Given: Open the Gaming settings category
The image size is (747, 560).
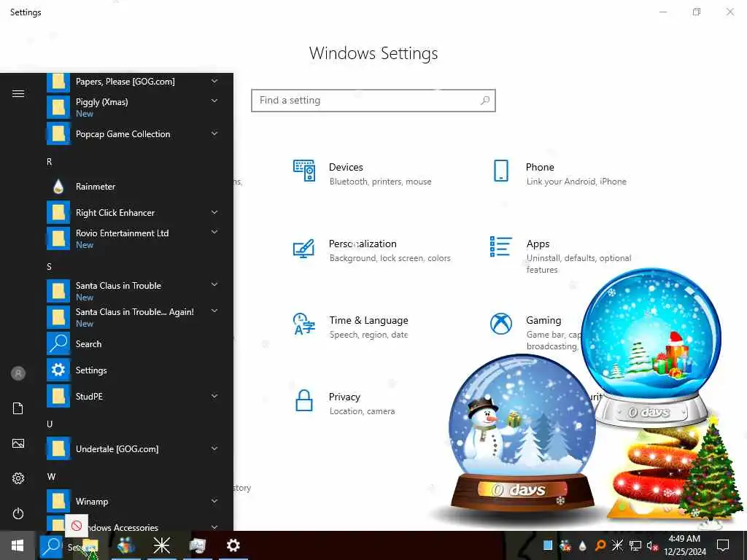Looking at the screenshot, I should pyautogui.click(x=535, y=332).
